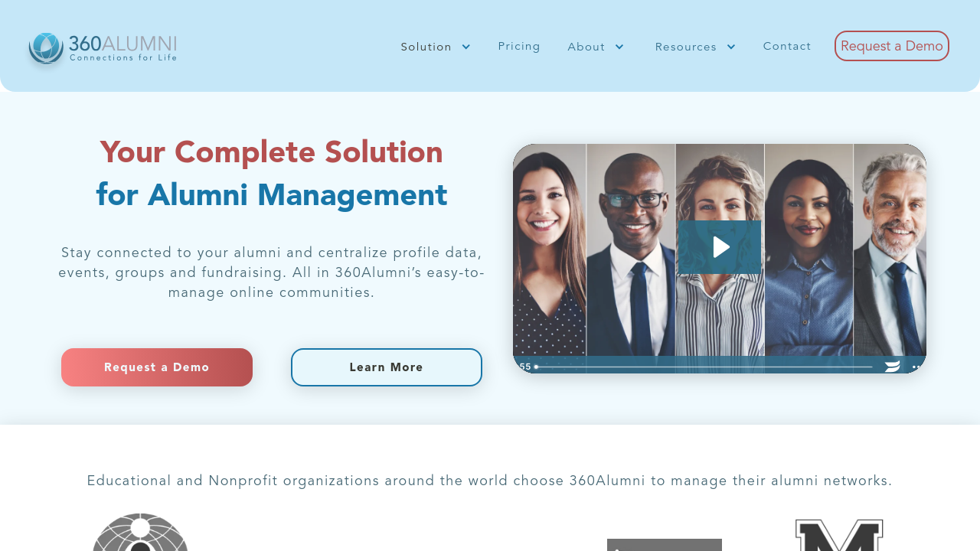Click Request a Demo in header
The width and height of the screenshot is (980, 551).
892,46
